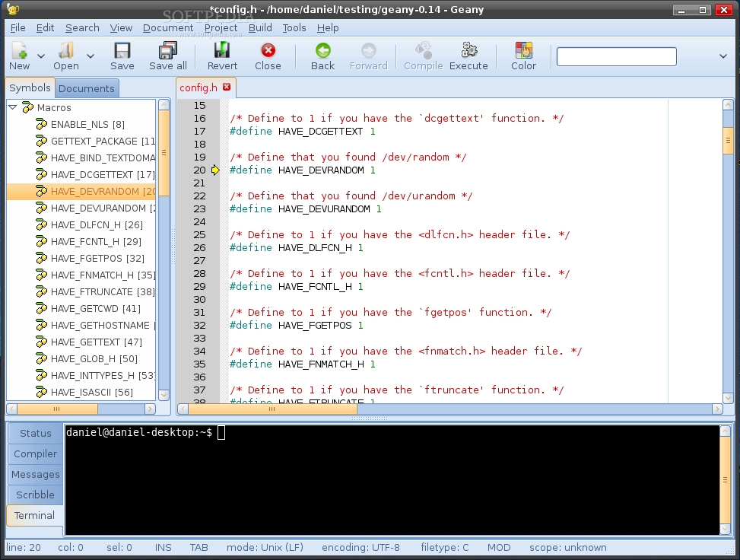
Task: Click the editor scrollbar down arrow
Action: coord(728,398)
